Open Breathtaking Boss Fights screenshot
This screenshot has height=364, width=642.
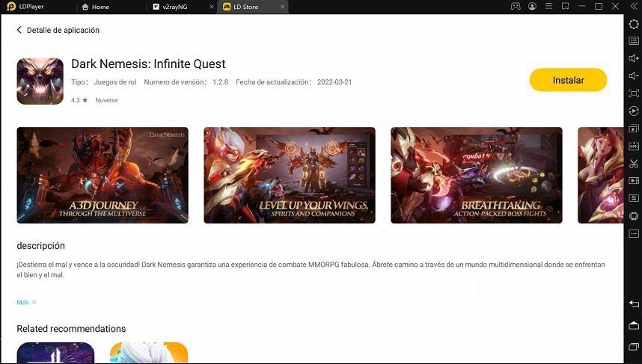pos(477,175)
